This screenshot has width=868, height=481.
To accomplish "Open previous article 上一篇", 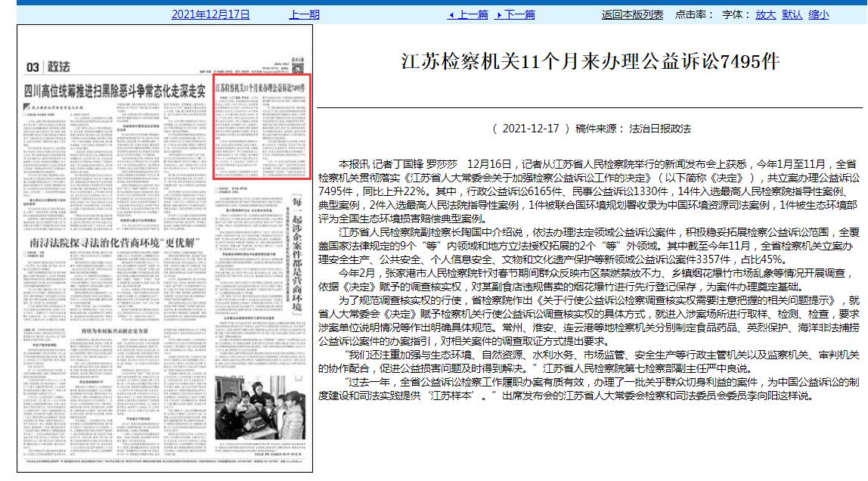I will pos(468,14).
